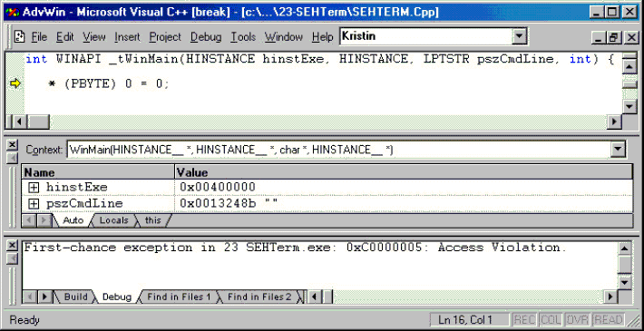Click the Context field showing WinMain signature
This screenshot has height=331, width=644.
339,150
